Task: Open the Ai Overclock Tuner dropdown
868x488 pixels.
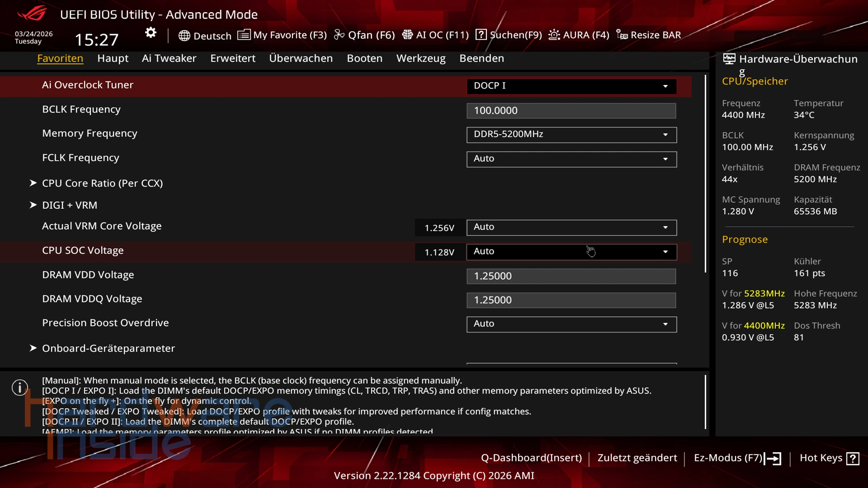Action: click(x=571, y=86)
